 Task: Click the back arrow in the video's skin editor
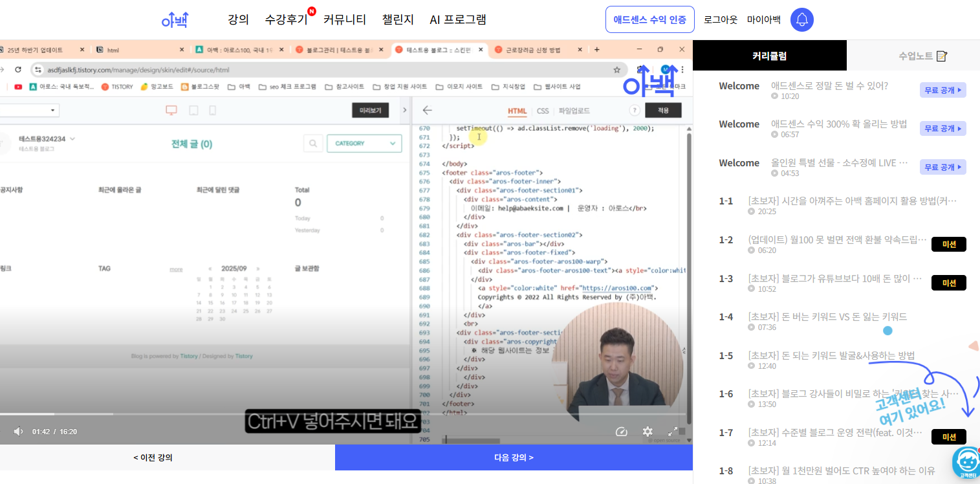pyautogui.click(x=427, y=111)
